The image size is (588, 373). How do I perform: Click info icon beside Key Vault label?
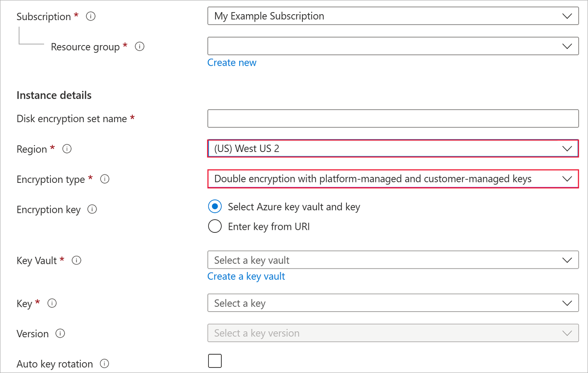coord(76,260)
